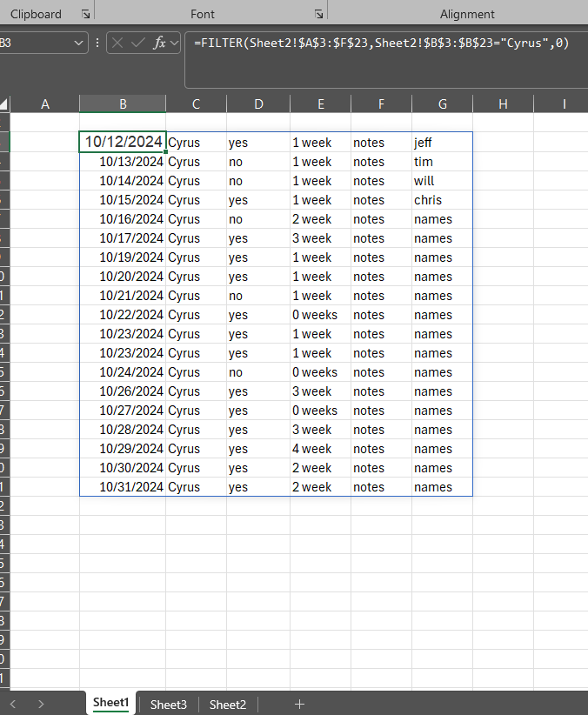Select 3 week cell in 10/28/2024 row
The width and height of the screenshot is (588, 715).
pyautogui.click(x=320, y=430)
